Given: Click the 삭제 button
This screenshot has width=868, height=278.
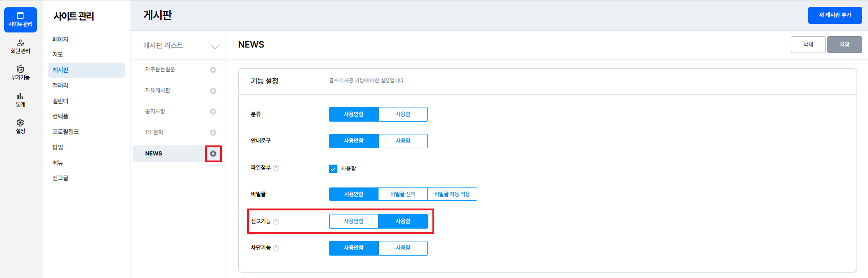Looking at the screenshot, I should click(x=808, y=44).
